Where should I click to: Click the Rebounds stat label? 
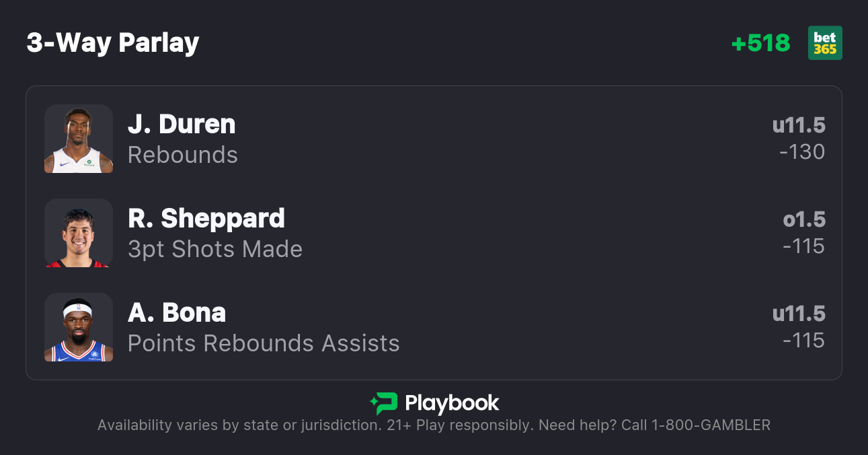[183, 155]
